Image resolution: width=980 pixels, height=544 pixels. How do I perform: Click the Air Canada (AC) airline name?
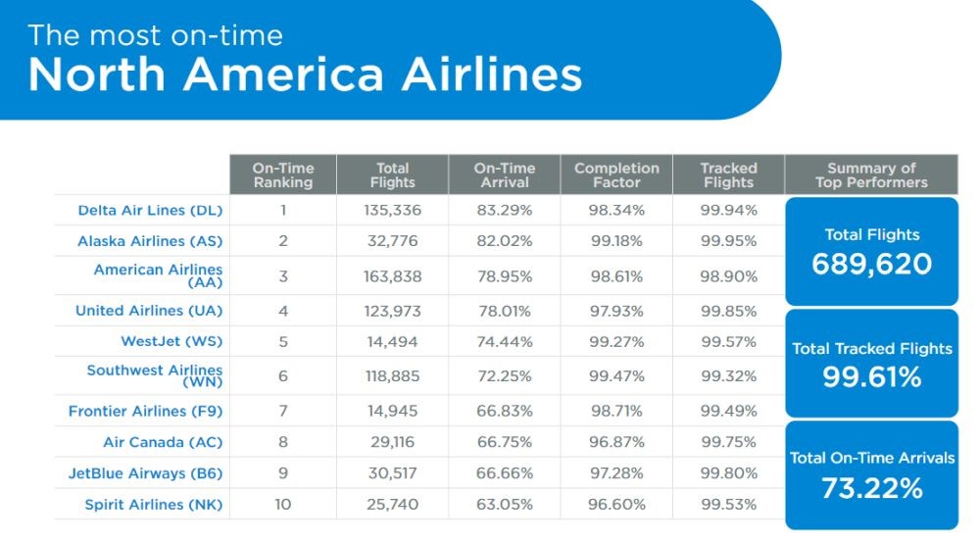(x=163, y=442)
